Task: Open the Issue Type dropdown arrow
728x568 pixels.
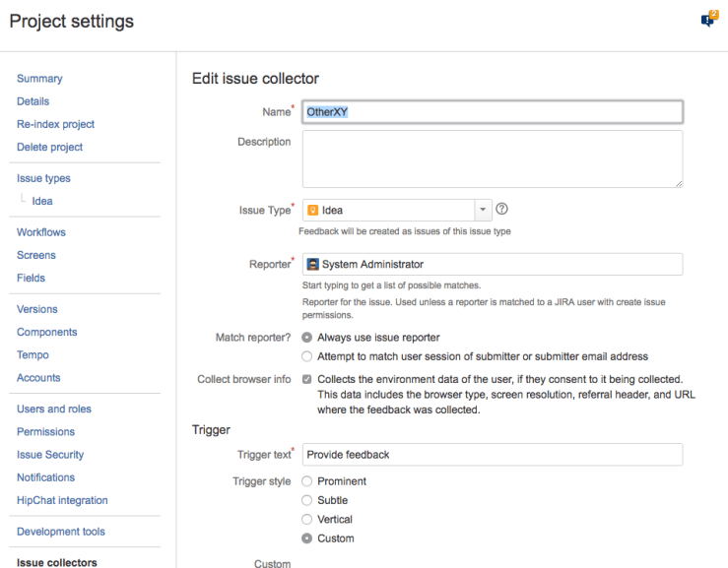Action: 483,210
